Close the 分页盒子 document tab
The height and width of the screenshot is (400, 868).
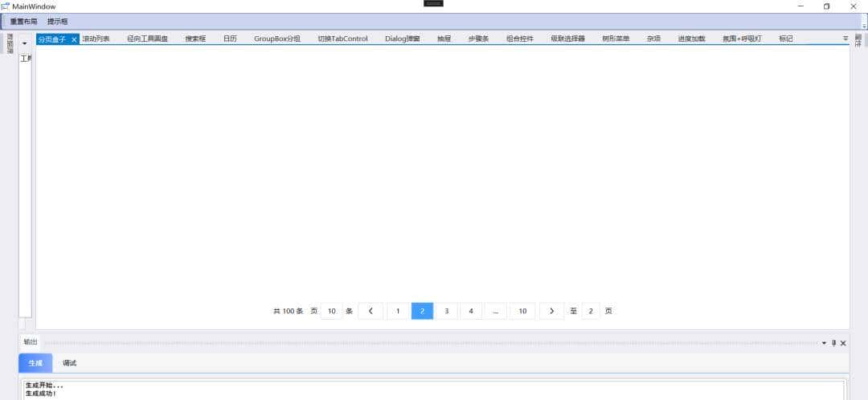74,39
